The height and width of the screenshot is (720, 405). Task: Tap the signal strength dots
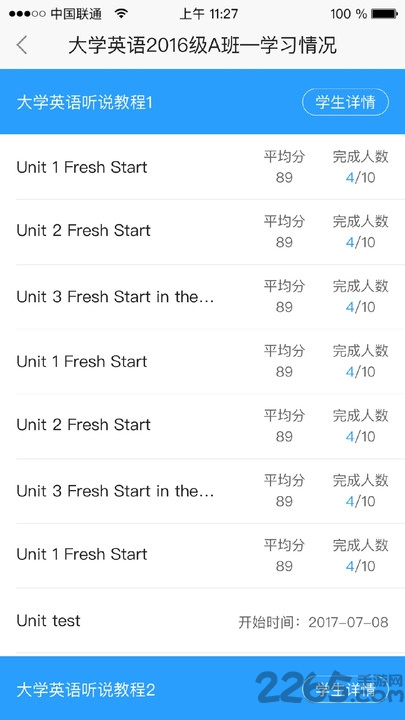point(27,14)
